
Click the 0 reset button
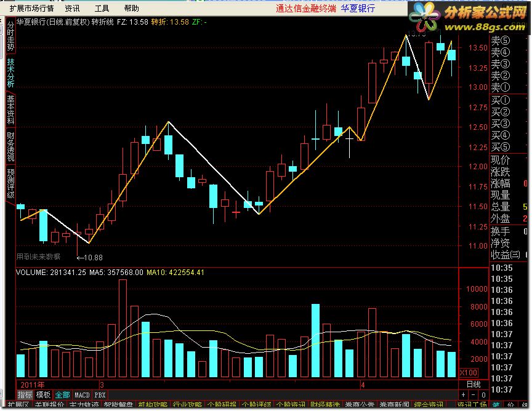coord(483,395)
